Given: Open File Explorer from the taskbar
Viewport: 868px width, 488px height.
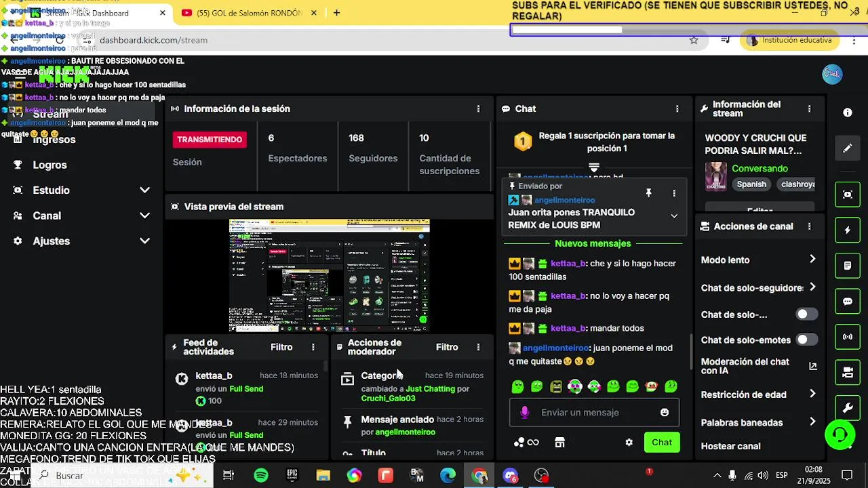Looking at the screenshot, I should pos(323,476).
